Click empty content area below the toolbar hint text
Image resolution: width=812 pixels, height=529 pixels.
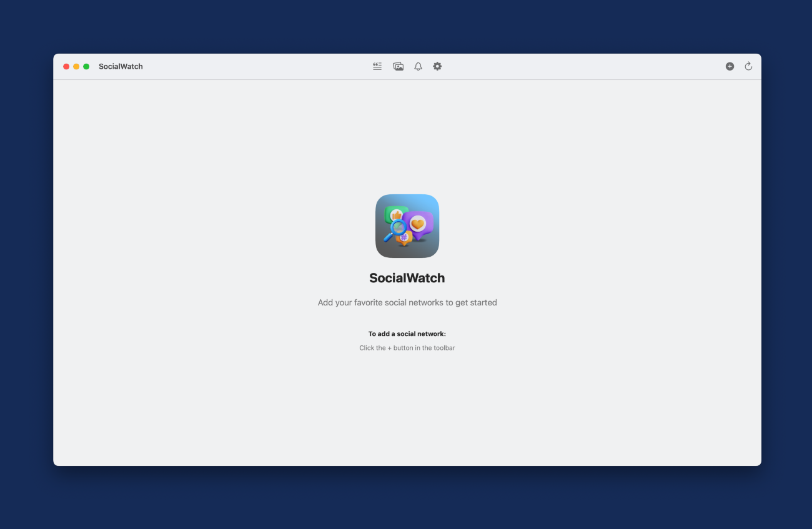(407, 412)
